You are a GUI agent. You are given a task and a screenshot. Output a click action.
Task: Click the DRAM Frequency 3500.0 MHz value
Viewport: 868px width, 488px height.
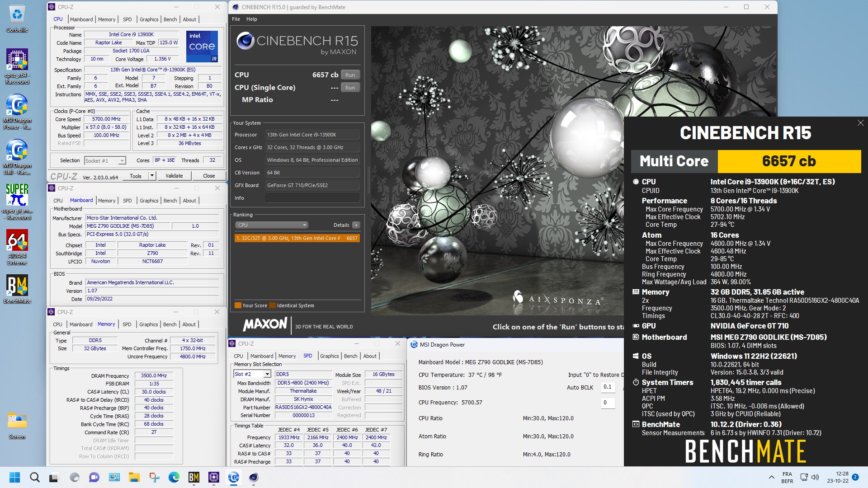pyautogui.click(x=154, y=375)
